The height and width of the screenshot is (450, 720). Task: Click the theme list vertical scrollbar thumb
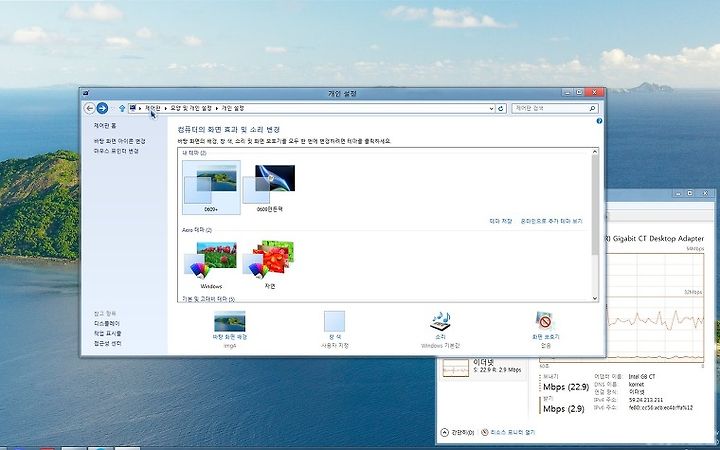[x=595, y=204]
